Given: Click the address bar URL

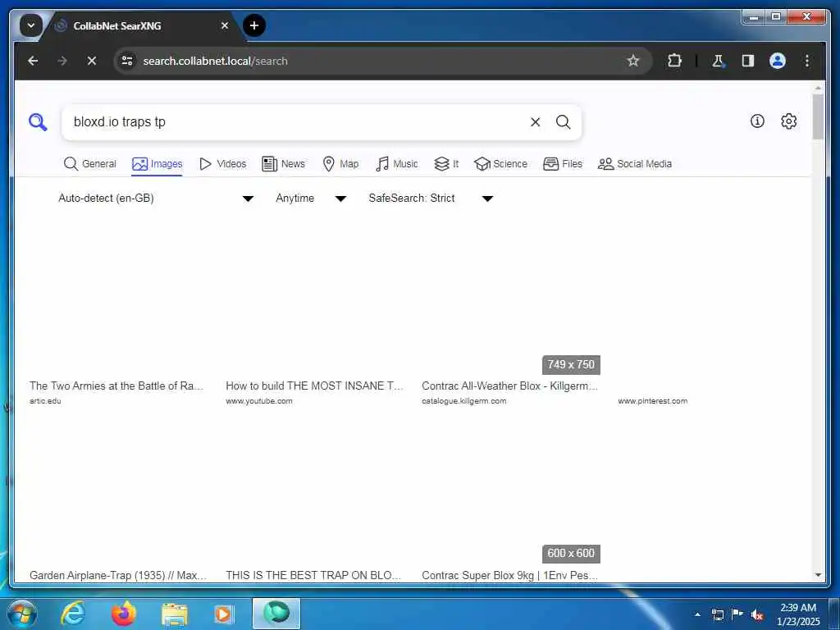Looking at the screenshot, I should 215,61.
